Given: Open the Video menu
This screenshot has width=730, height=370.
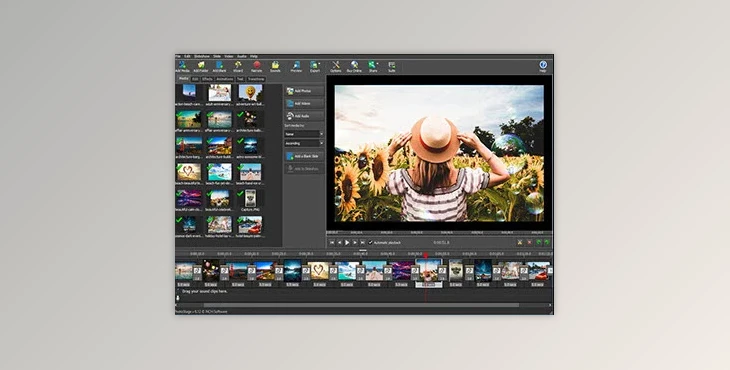Looking at the screenshot, I should click(x=229, y=56).
